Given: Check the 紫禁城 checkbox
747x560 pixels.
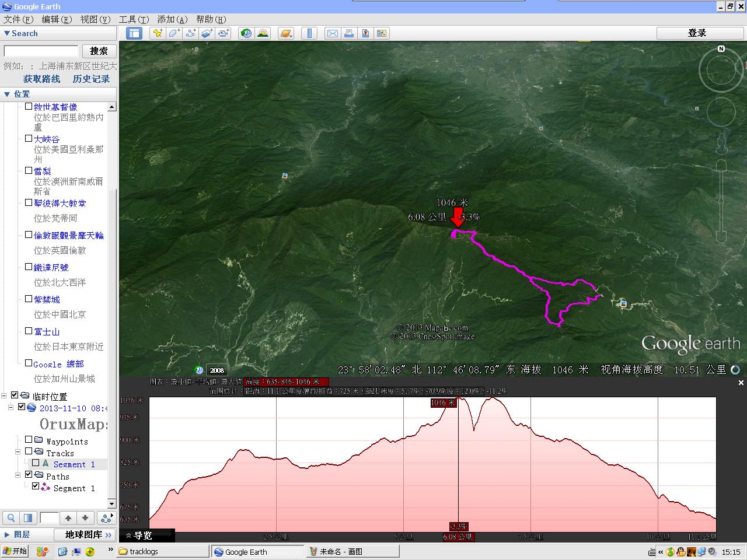Looking at the screenshot, I should 29,299.
